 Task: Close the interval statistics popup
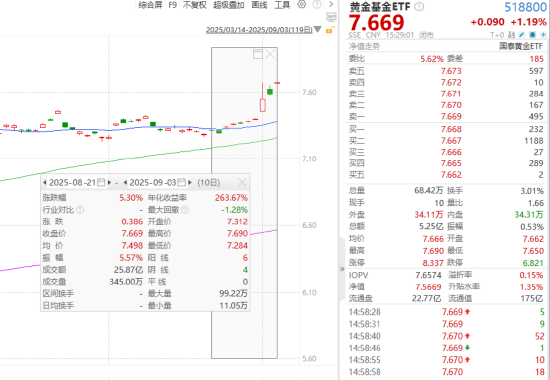(x=242, y=182)
